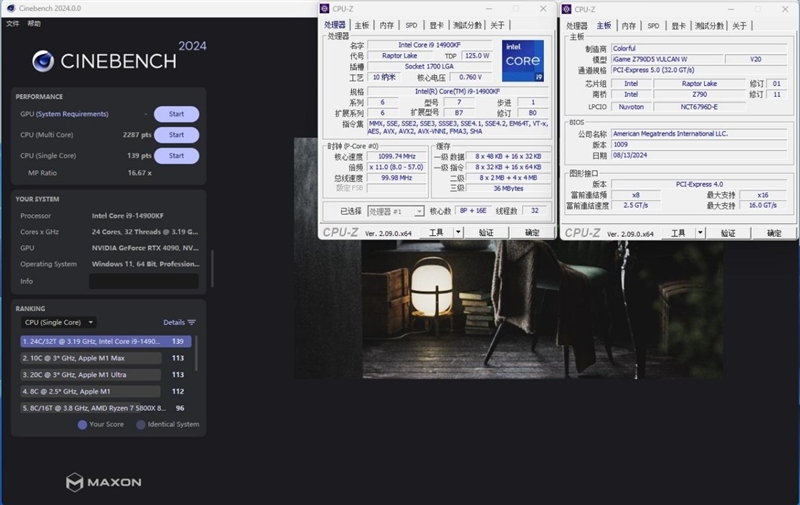Click the Identical System legend dot
Image resolution: width=800 pixels, height=505 pixels.
pyautogui.click(x=141, y=424)
